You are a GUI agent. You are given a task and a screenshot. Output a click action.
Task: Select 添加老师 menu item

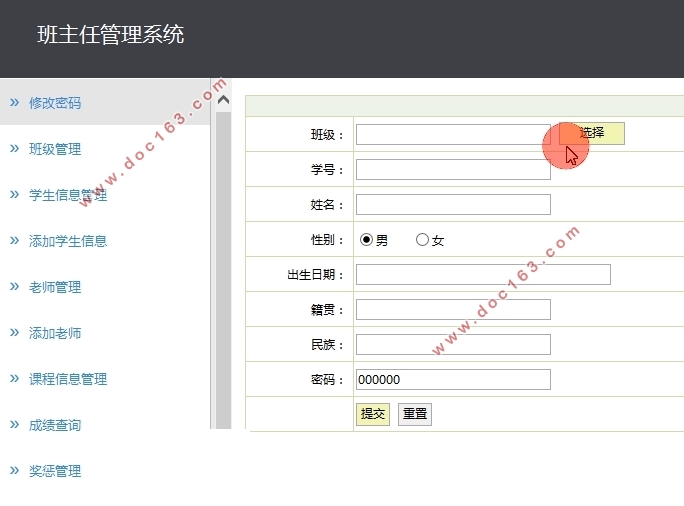[55, 333]
